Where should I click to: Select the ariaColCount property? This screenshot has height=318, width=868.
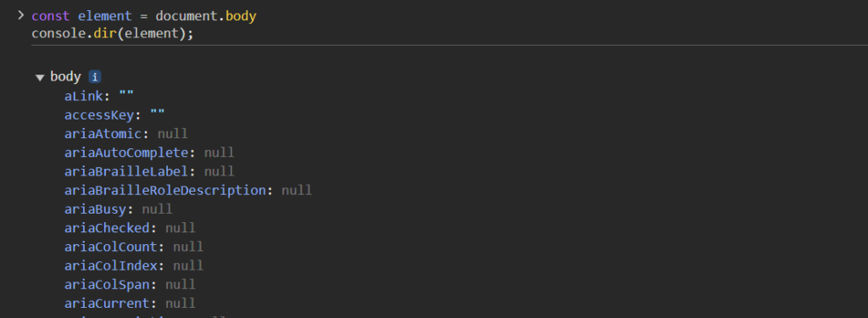(x=111, y=247)
